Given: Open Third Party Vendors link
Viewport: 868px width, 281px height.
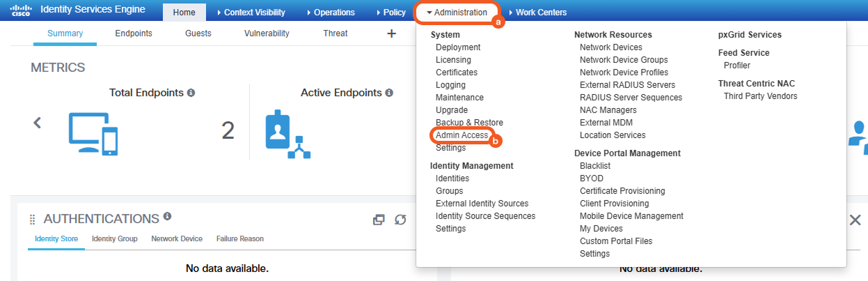Looking at the screenshot, I should (x=760, y=96).
